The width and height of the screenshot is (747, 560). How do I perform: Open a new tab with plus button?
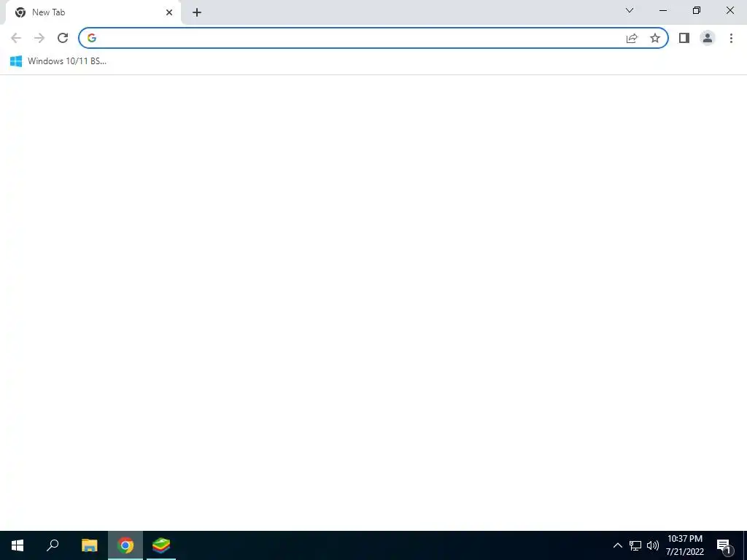(197, 12)
